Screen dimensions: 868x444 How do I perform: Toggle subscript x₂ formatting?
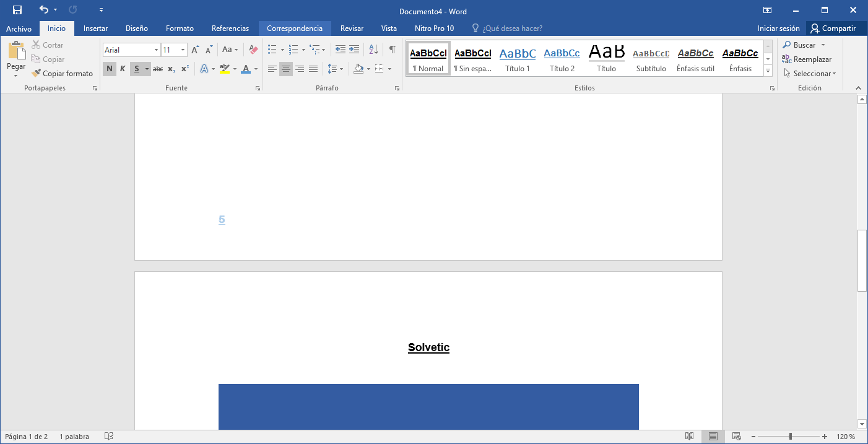coord(171,69)
